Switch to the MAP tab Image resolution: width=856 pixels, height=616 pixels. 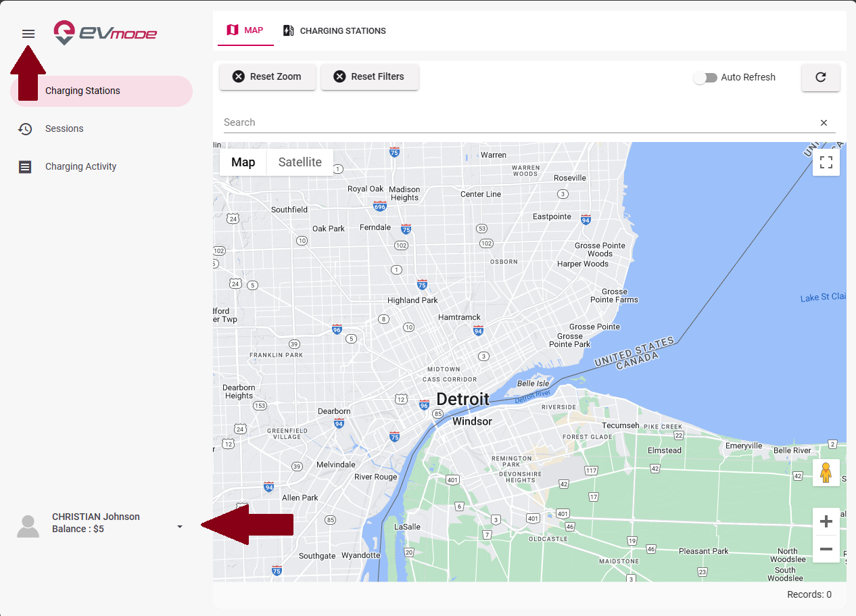[x=245, y=30]
